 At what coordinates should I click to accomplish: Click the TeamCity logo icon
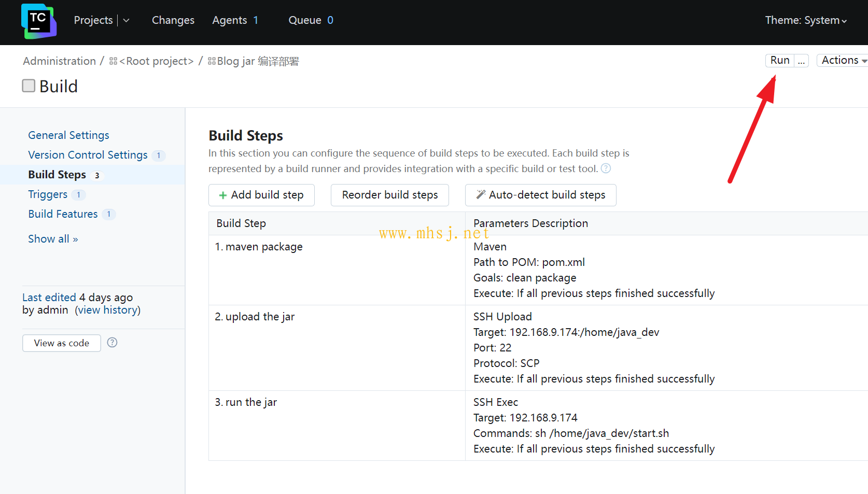[39, 21]
